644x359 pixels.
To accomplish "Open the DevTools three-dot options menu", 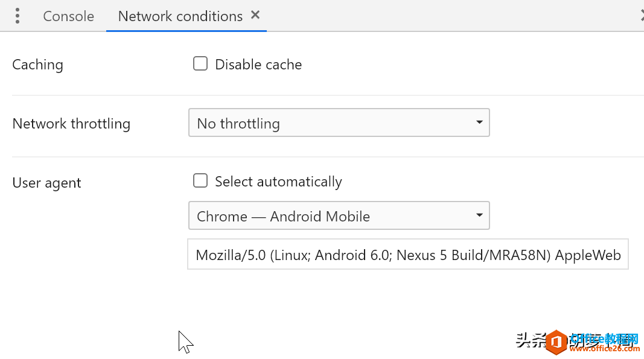I will tap(18, 16).
